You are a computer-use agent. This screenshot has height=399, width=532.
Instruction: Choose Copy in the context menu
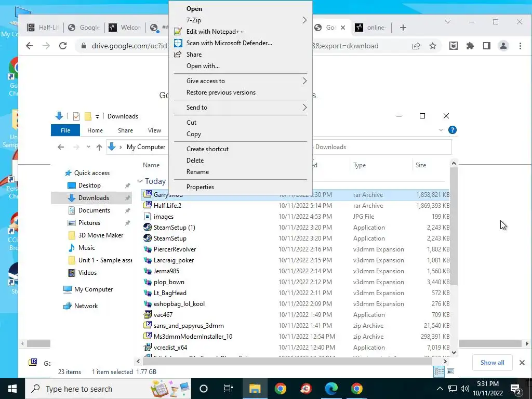pos(194,134)
